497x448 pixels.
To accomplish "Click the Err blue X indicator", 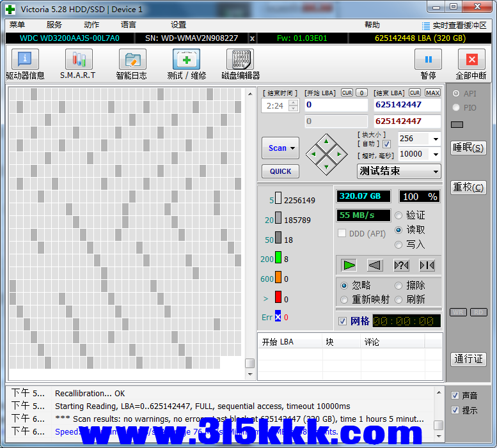I will pos(278,316).
